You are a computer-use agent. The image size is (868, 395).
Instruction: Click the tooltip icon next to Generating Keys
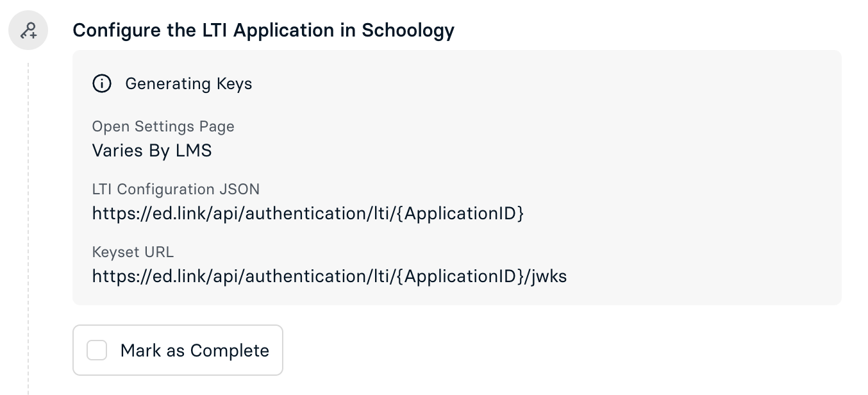(x=102, y=83)
